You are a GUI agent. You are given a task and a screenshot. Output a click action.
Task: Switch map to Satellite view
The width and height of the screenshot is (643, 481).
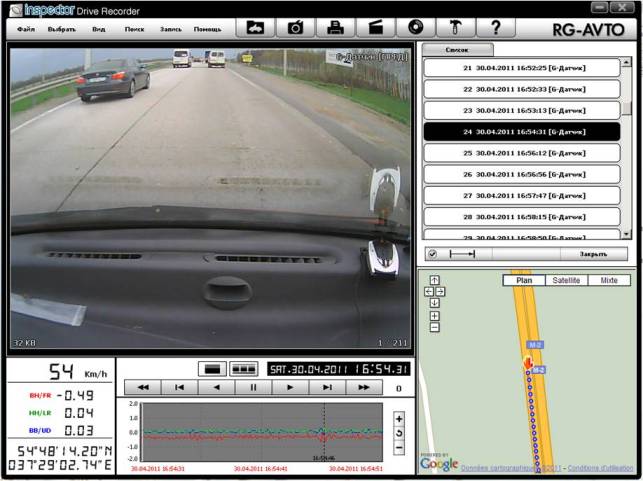click(x=566, y=281)
